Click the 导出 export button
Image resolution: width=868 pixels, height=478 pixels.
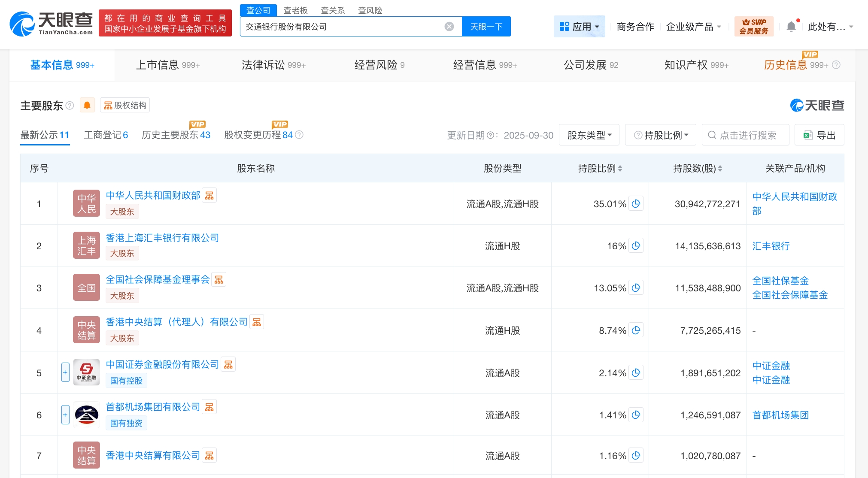click(x=819, y=135)
